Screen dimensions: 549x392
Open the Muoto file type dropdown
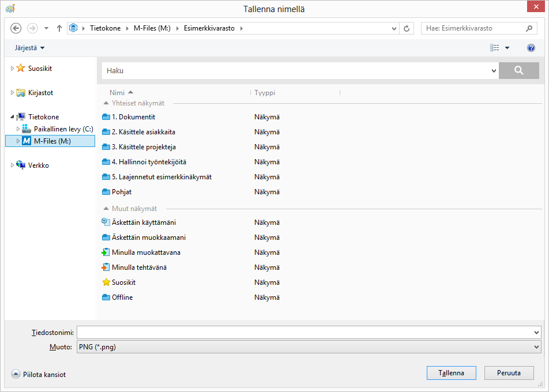tap(537, 347)
